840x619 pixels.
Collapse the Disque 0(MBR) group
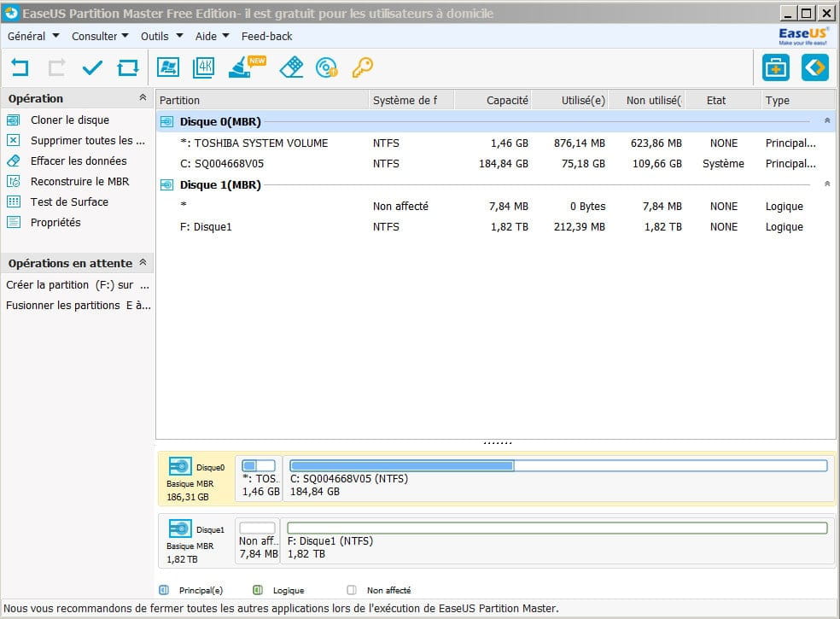tap(827, 120)
